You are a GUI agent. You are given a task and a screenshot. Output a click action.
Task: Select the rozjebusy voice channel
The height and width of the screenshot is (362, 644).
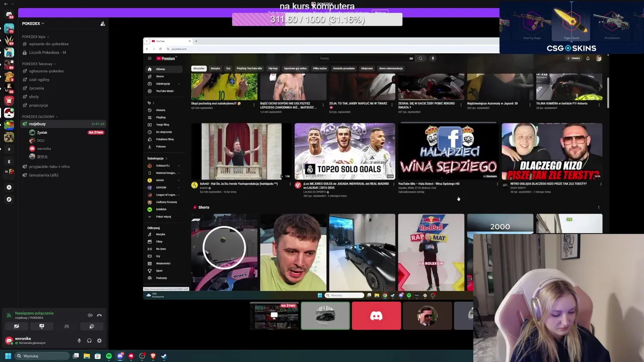point(63,124)
